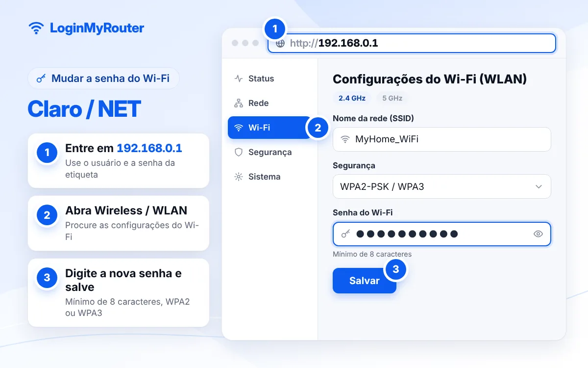Click the Senha do Wi-Fi label

tap(363, 212)
